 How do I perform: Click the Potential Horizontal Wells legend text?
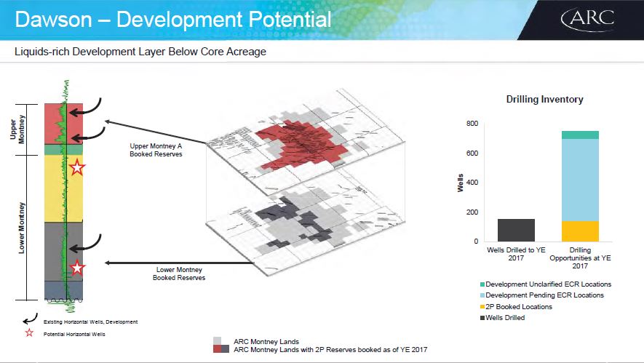click(x=74, y=334)
